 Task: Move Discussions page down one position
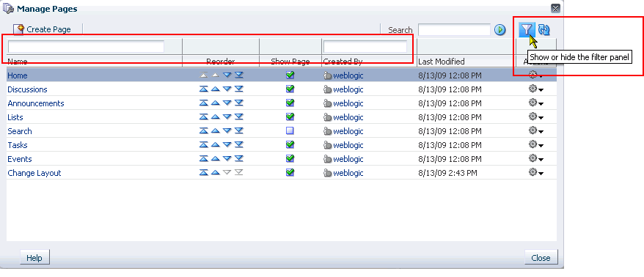(227, 89)
